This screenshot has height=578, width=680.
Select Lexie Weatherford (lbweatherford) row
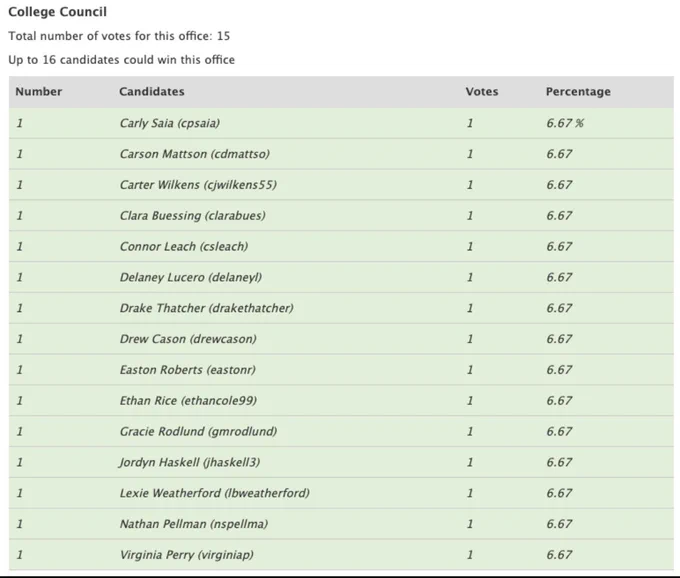coord(341,493)
